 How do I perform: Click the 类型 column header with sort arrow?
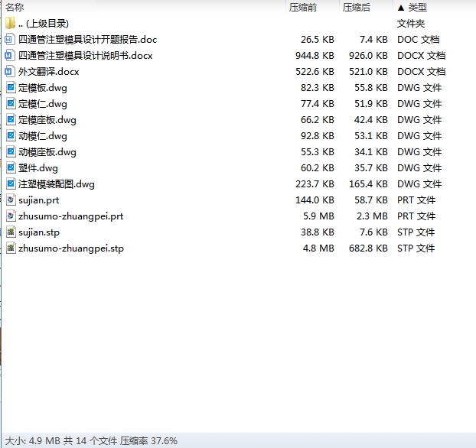[412, 8]
